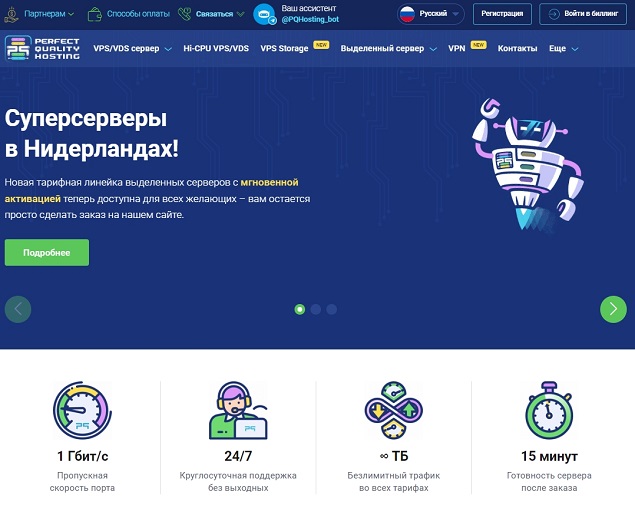This screenshot has width=635, height=515.
Task: Expand the VPS/VDS сервер menu chevron
Action: 168,49
